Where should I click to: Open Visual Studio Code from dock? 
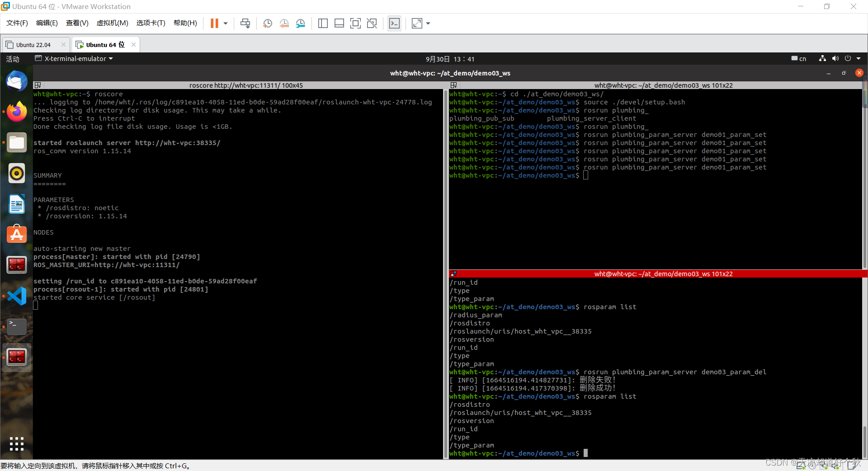pos(17,296)
